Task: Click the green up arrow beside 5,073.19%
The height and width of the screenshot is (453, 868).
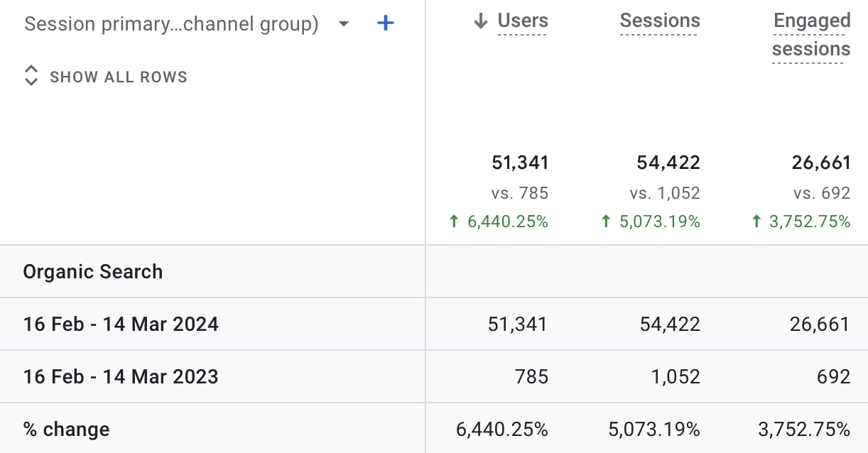Action: click(x=606, y=222)
